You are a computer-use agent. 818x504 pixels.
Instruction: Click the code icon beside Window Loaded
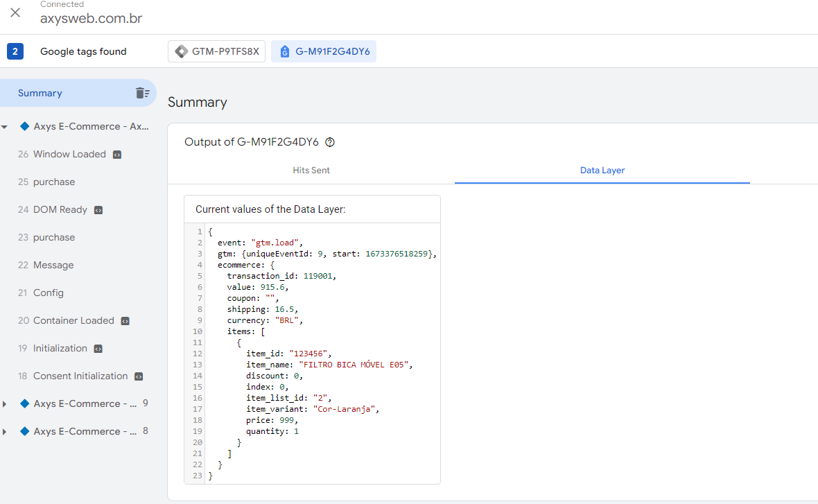(x=117, y=155)
